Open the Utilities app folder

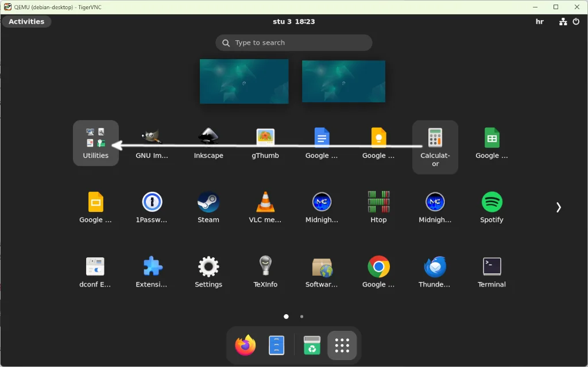(x=95, y=138)
